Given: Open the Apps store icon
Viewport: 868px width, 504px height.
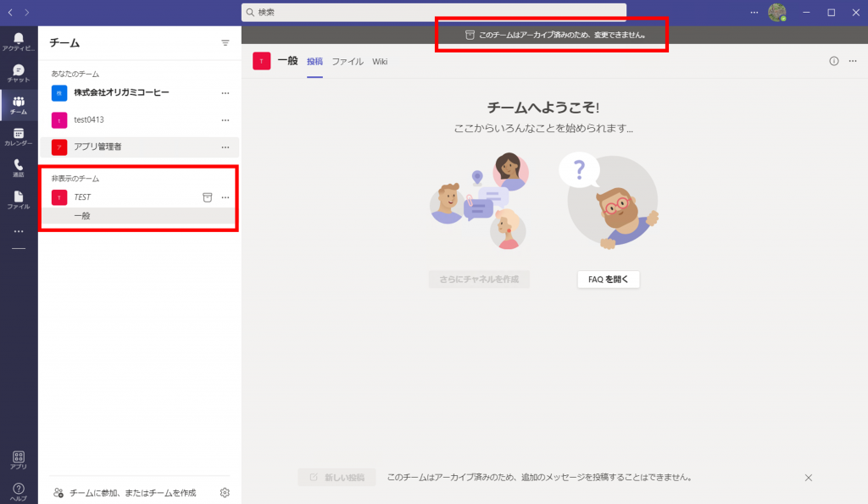Looking at the screenshot, I should pyautogui.click(x=18, y=459).
